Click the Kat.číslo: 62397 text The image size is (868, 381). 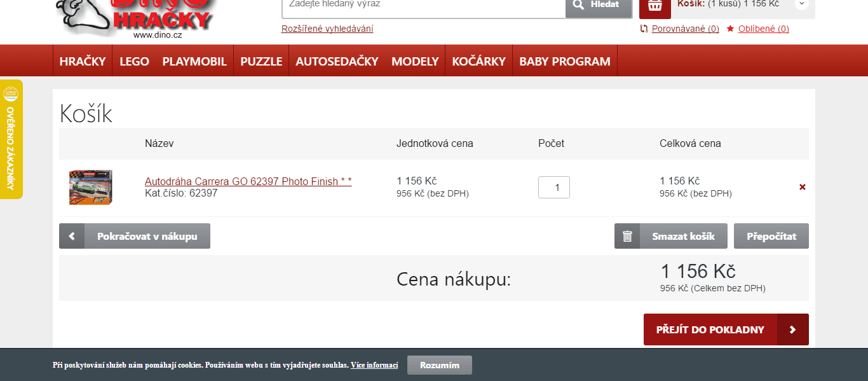[x=181, y=193]
